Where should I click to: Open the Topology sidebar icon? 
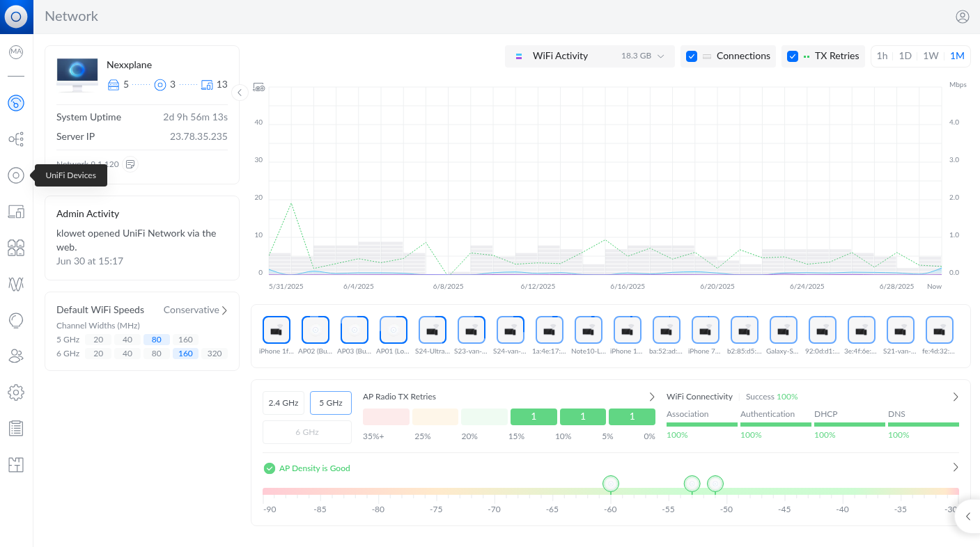[16, 139]
